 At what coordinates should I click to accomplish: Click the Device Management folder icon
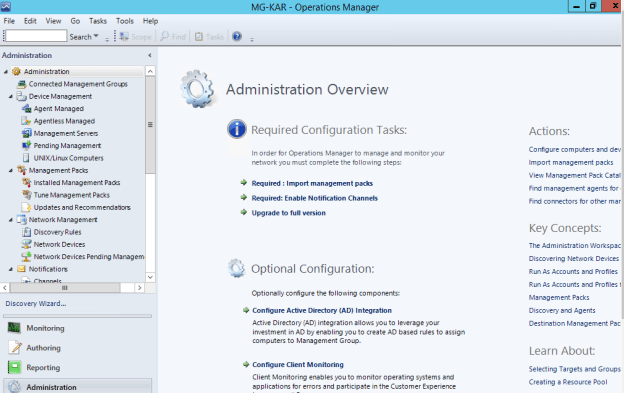pos(21,96)
